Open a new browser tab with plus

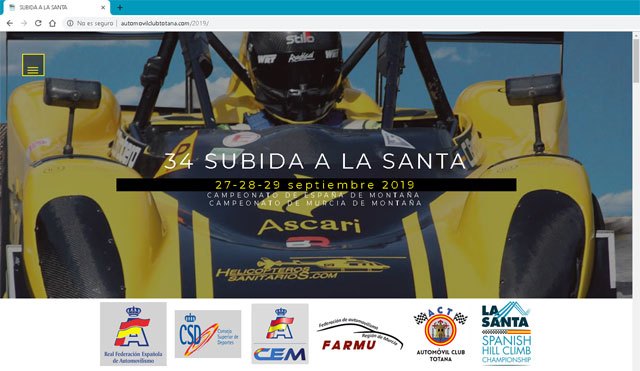120,7
